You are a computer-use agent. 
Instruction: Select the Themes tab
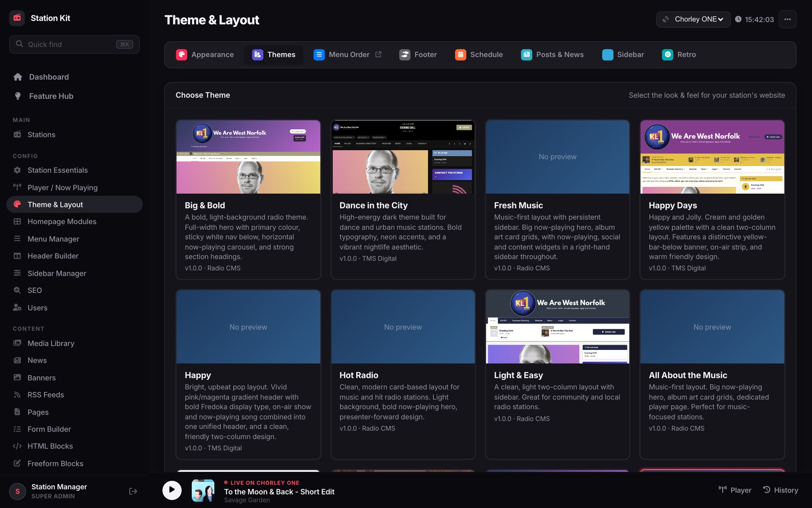(274, 55)
